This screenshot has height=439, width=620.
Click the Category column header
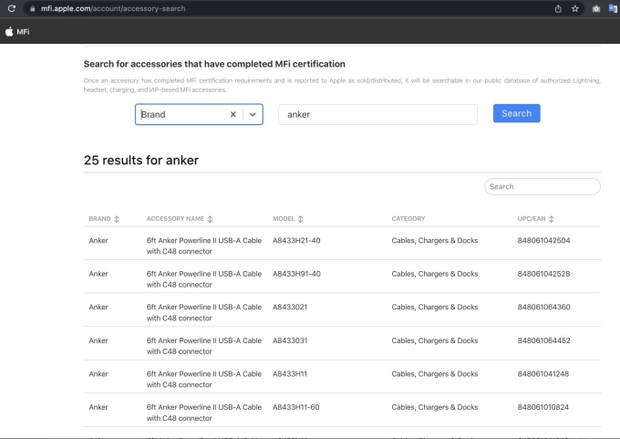click(x=408, y=219)
